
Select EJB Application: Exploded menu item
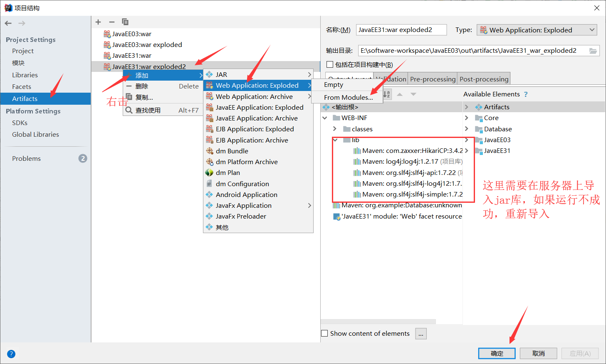pos(258,129)
